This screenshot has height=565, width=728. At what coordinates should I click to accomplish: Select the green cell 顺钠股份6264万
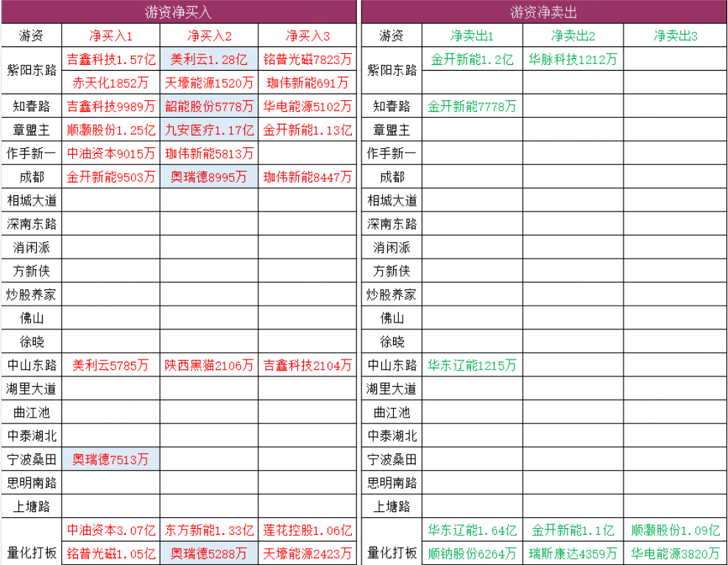(x=472, y=553)
